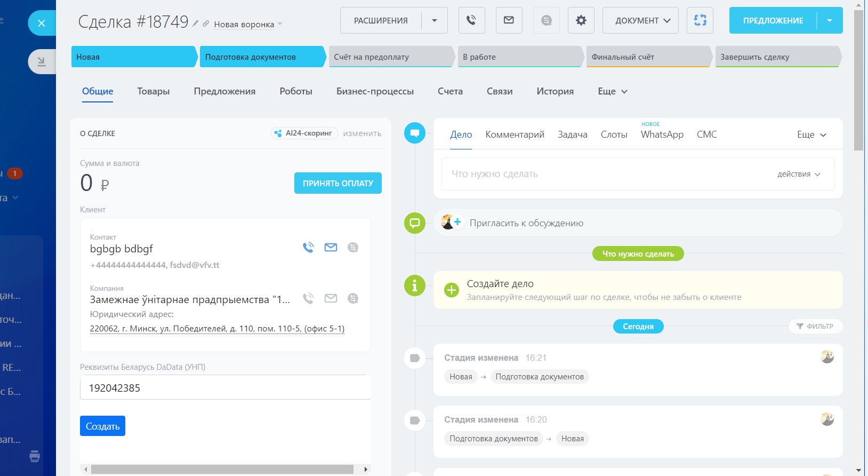This screenshot has width=868, height=476.
Task: Open the Расширения dropdown arrow
Action: 435,20
